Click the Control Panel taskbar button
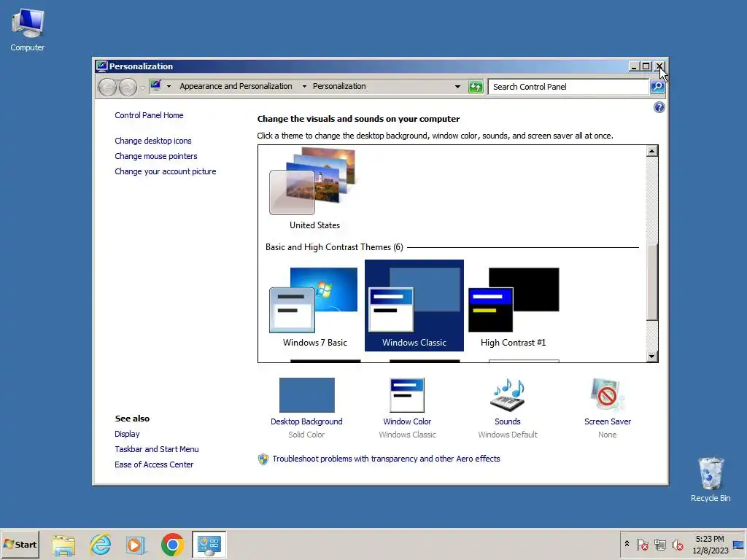The image size is (747, 560). [x=209, y=545]
